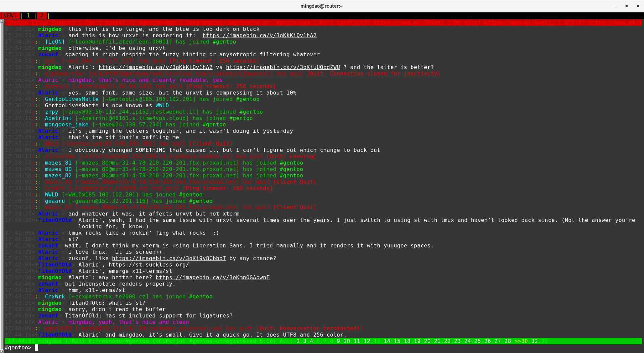644x353 pixels.
Task: Click nick geaaru in join line
Action: 55,201
